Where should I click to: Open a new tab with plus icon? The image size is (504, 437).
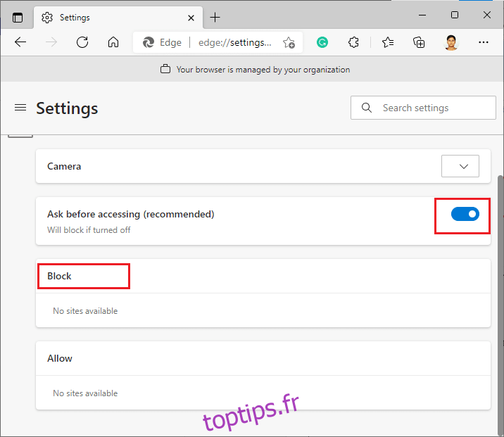[x=215, y=18]
